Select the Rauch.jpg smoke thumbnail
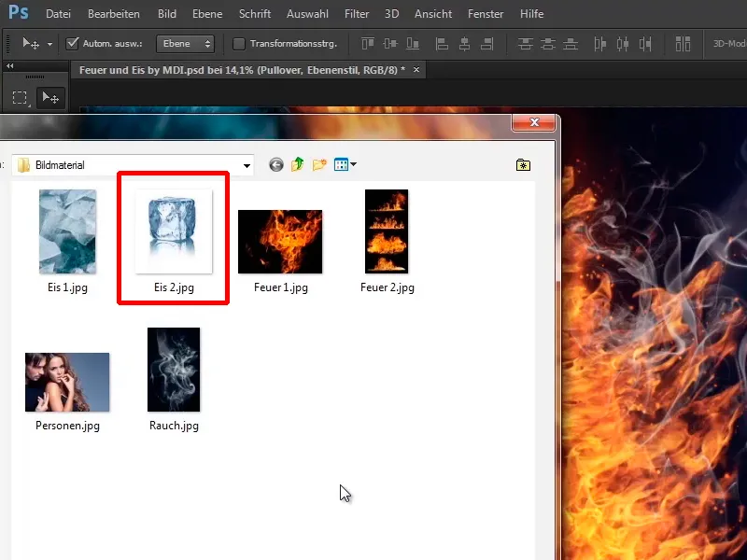This screenshot has height=560, width=747. 174,370
